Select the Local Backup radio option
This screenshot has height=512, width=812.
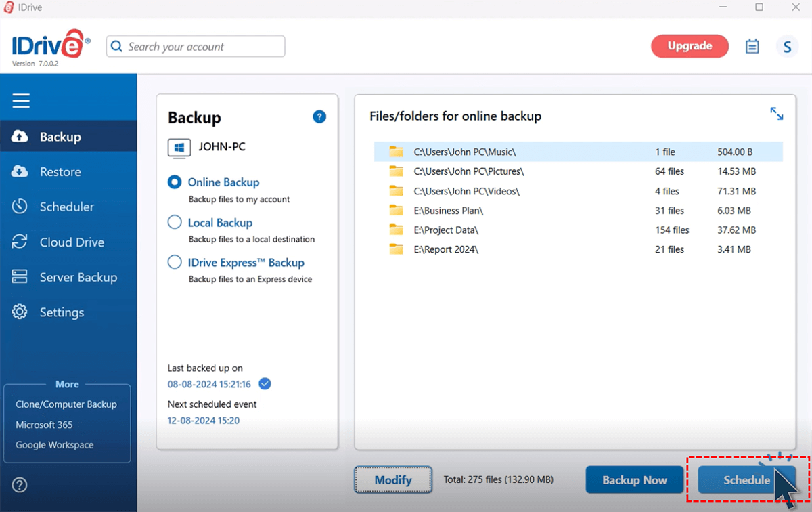click(175, 222)
